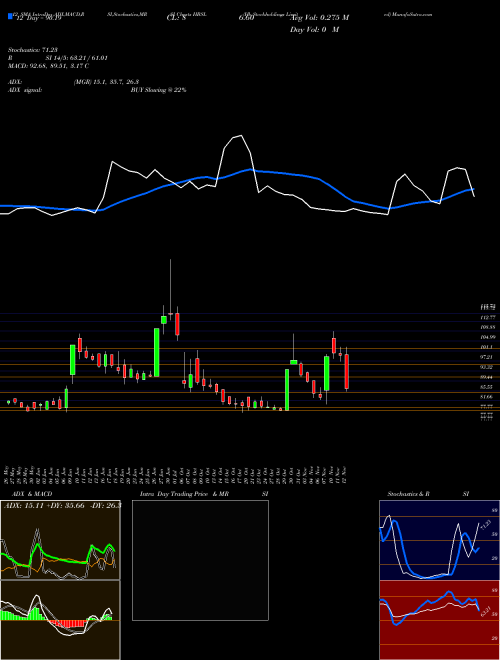The image size is (500, 660).
Task: Click the 'SI 14/3: 63.21 / 61.01' line
Action: [x=77, y=58]
